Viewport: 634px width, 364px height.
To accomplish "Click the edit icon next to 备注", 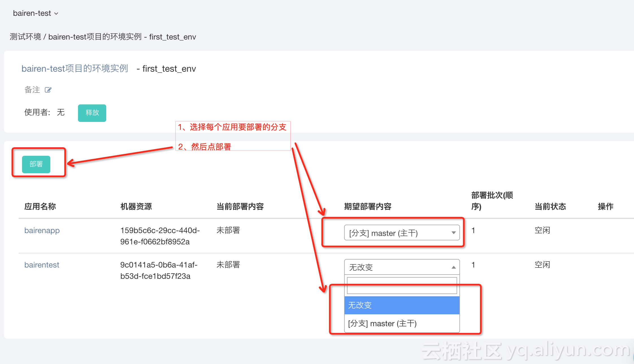I will coord(48,90).
